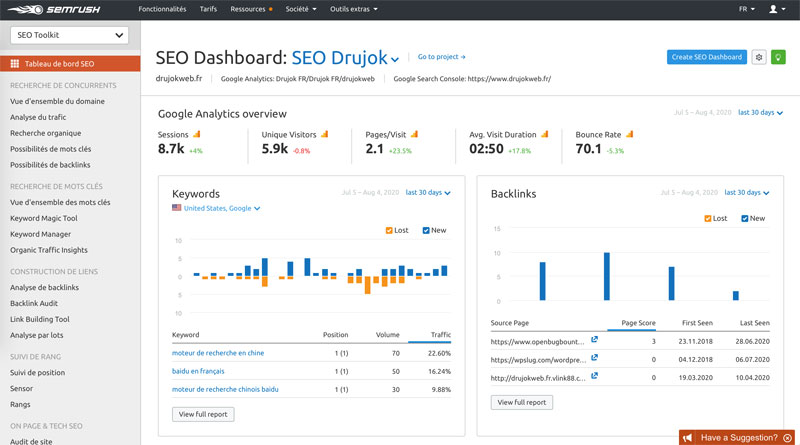Image resolution: width=800 pixels, height=445 pixels.
Task: Open Tarifs menu item
Action: coord(208,9)
